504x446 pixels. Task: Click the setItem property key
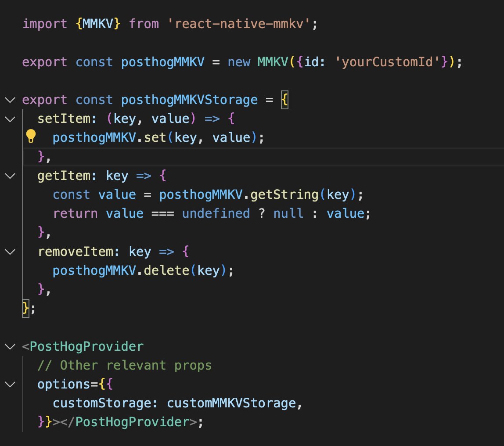(x=64, y=119)
